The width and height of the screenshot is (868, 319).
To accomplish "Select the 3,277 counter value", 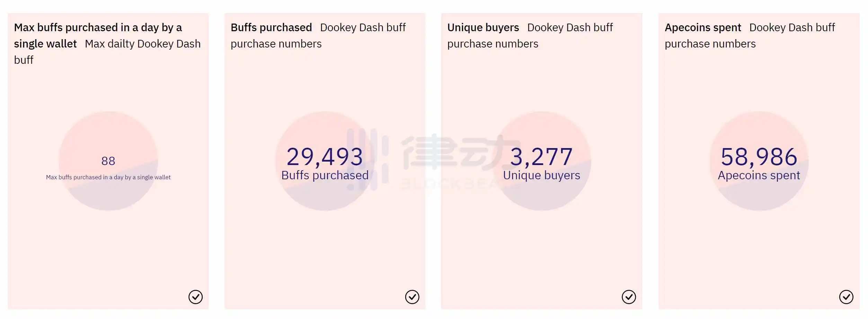I will pos(541,157).
